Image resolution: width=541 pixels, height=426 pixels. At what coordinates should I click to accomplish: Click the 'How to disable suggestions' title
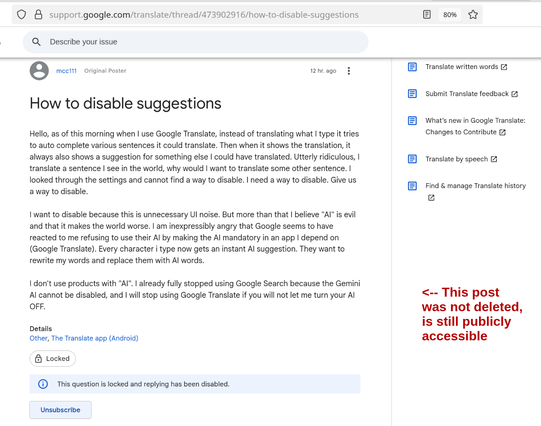click(x=126, y=103)
